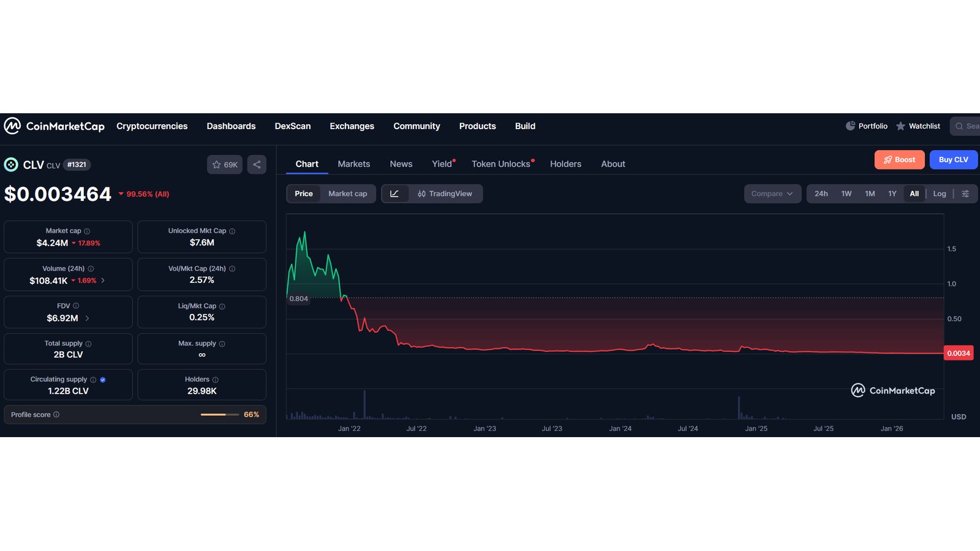Click the 29.98K holders value
980x551 pixels.
(202, 391)
